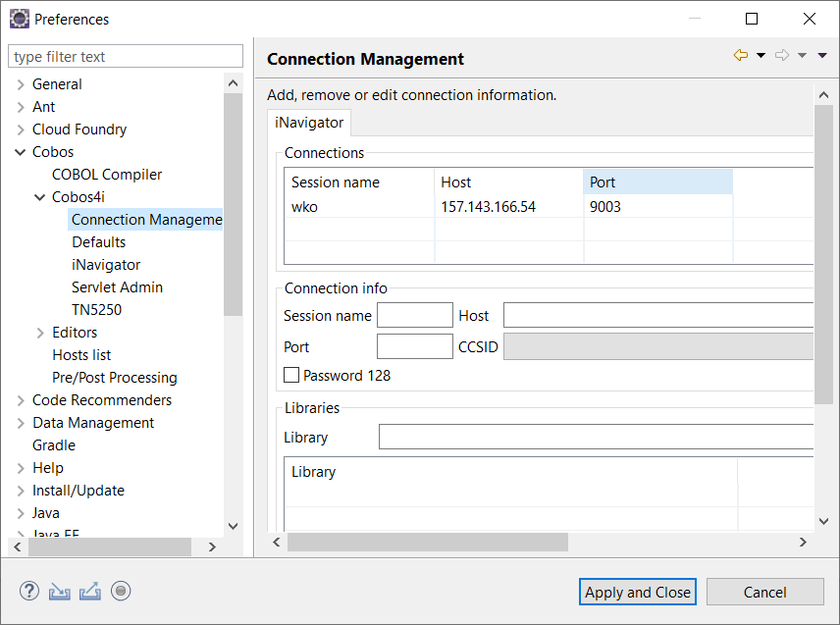Image resolution: width=840 pixels, height=625 pixels.
Task: Click the 157.143.166.54 host cell
Action: click(x=488, y=207)
